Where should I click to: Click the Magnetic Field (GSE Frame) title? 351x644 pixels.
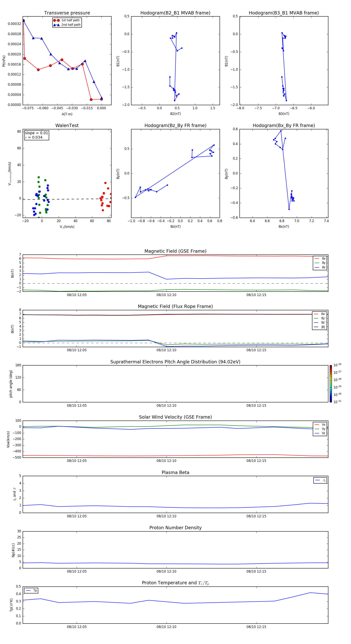coord(175,251)
